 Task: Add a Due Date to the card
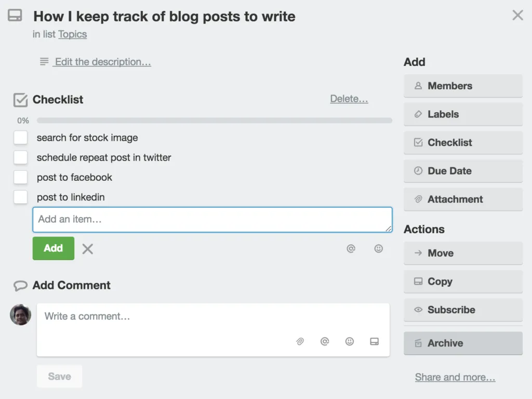(462, 170)
